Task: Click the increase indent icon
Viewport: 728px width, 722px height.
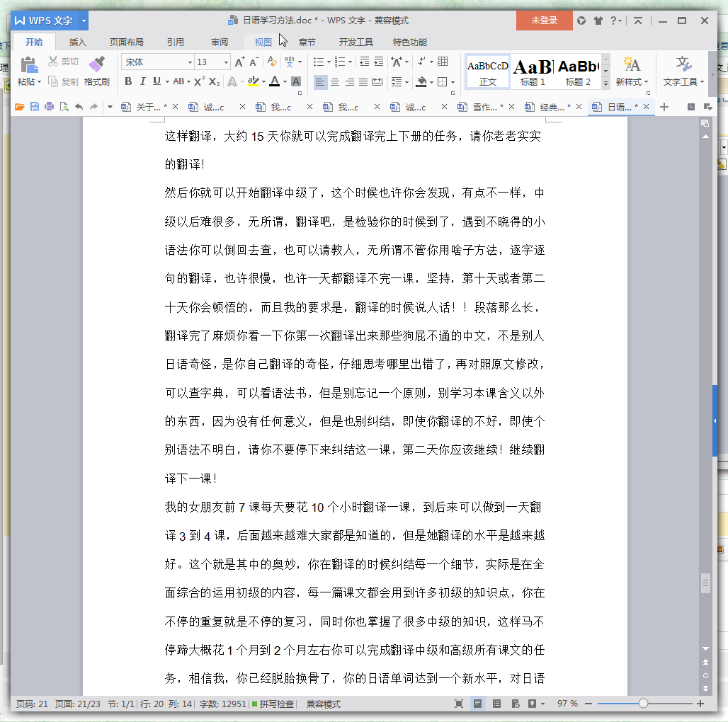Action: (379, 62)
